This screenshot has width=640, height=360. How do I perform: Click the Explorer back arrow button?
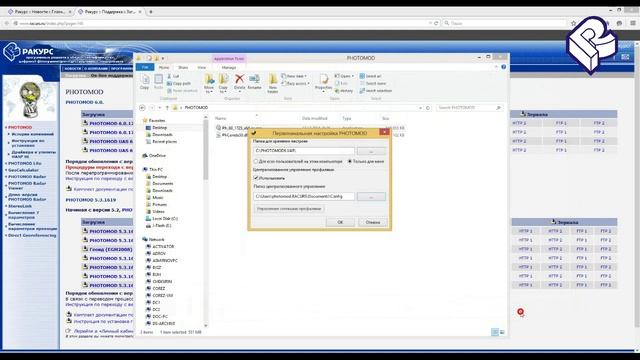pos(142,108)
